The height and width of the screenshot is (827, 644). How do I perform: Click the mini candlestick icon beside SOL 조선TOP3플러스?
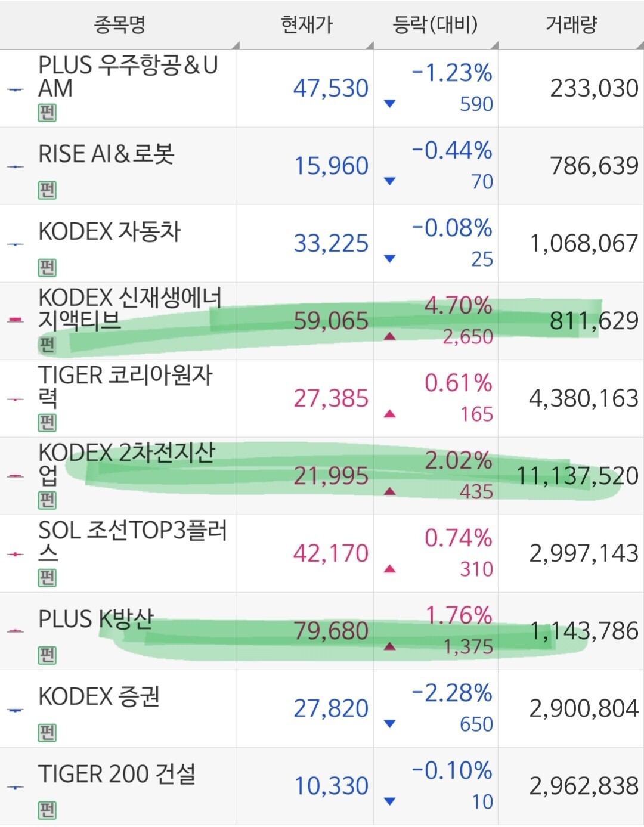click(x=16, y=554)
